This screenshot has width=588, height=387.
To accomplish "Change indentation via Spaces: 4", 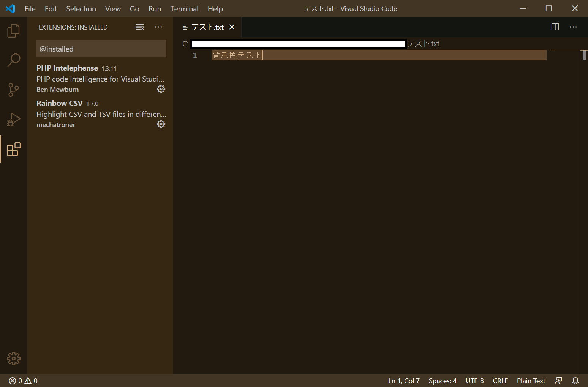I will click(x=443, y=381).
